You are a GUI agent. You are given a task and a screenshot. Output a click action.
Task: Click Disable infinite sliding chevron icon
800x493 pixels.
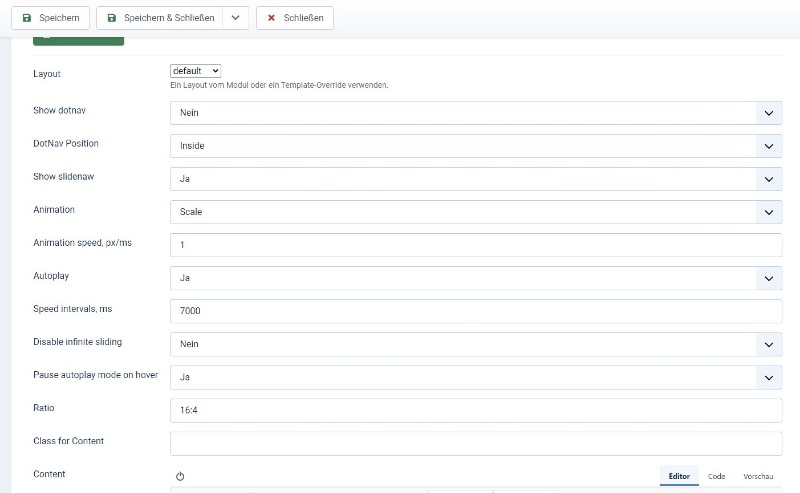click(x=768, y=344)
